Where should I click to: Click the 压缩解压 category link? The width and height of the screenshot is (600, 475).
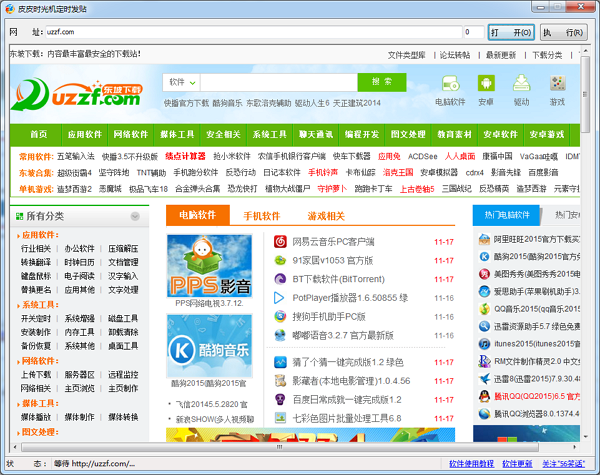(x=123, y=249)
